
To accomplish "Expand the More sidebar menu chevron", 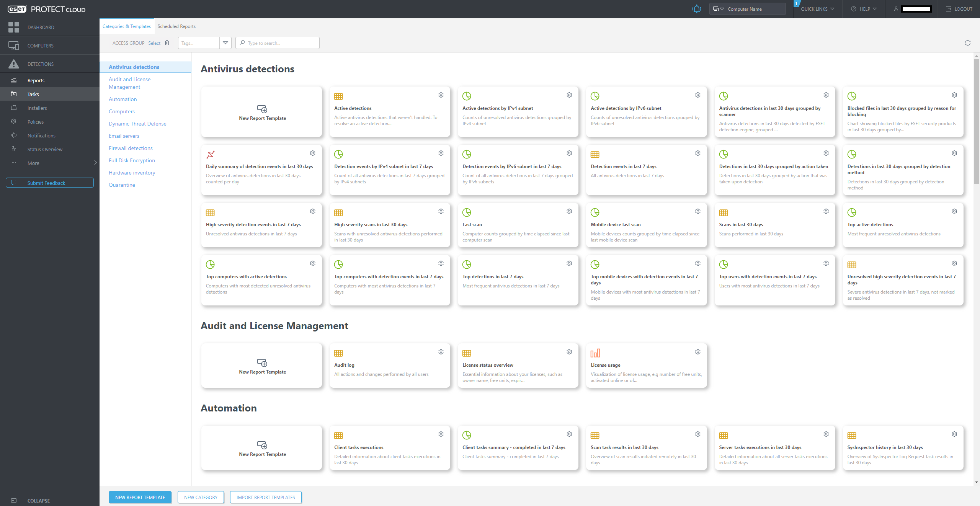I will pyautogui.click(x=95, y=163).
